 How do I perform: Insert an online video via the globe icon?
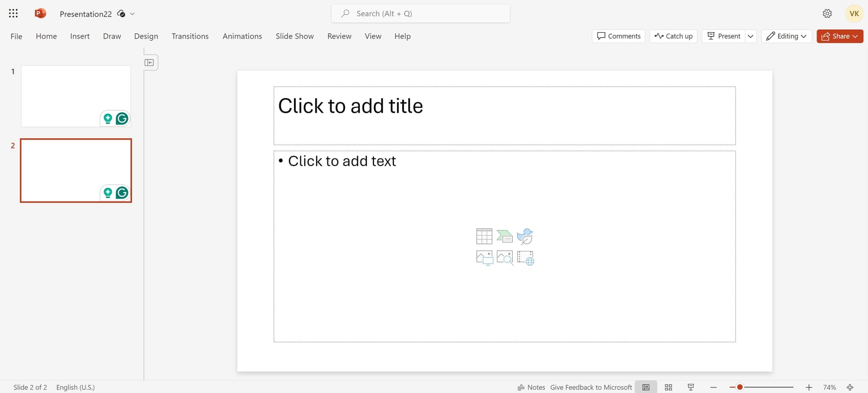coord(525,257)
